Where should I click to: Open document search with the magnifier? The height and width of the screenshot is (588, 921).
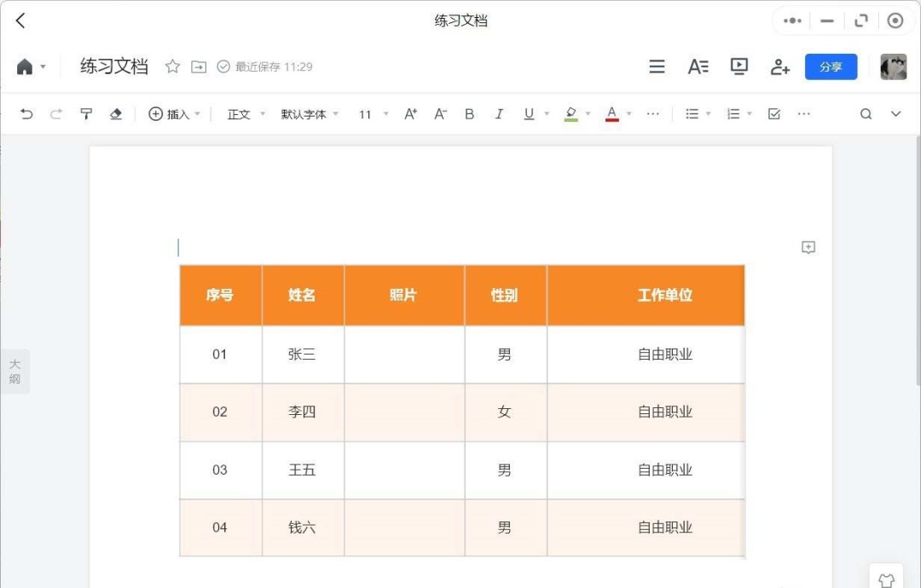coord(866,113)
